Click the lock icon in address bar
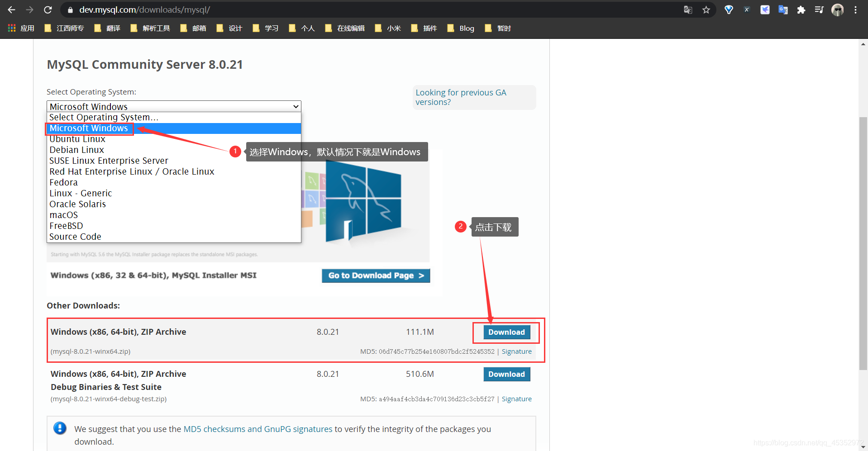868x451 pixels. [x=70, y=9]
